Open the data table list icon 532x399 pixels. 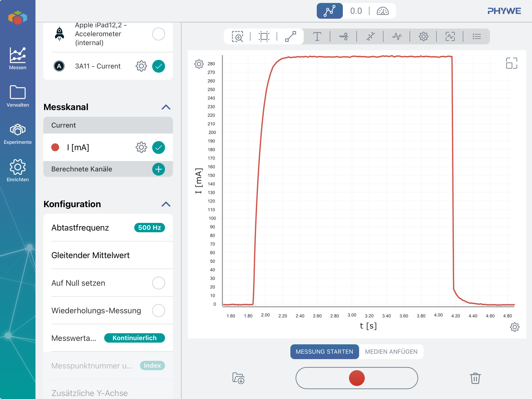pos(477,37)
